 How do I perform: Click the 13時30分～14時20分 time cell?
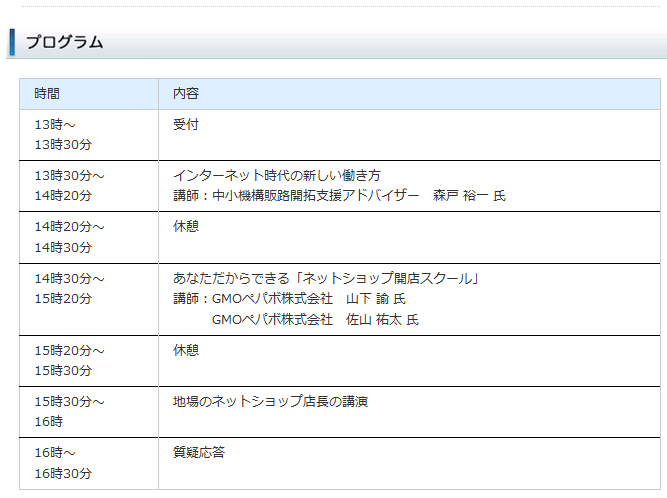(x=89, y=186)
